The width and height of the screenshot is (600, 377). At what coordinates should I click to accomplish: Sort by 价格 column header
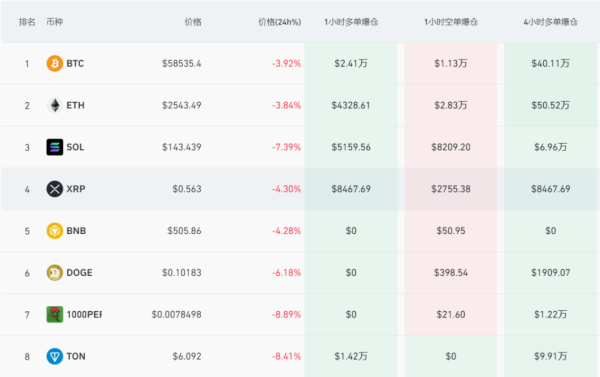click(x=193, y=22)
